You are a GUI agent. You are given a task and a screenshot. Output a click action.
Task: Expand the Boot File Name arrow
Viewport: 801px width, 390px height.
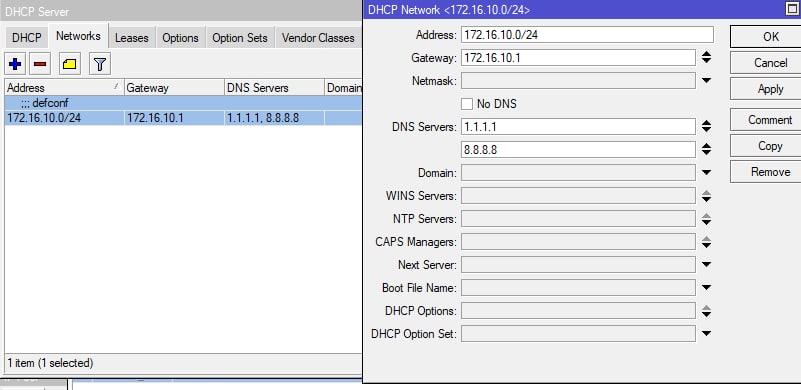click(x=706, y=288)
